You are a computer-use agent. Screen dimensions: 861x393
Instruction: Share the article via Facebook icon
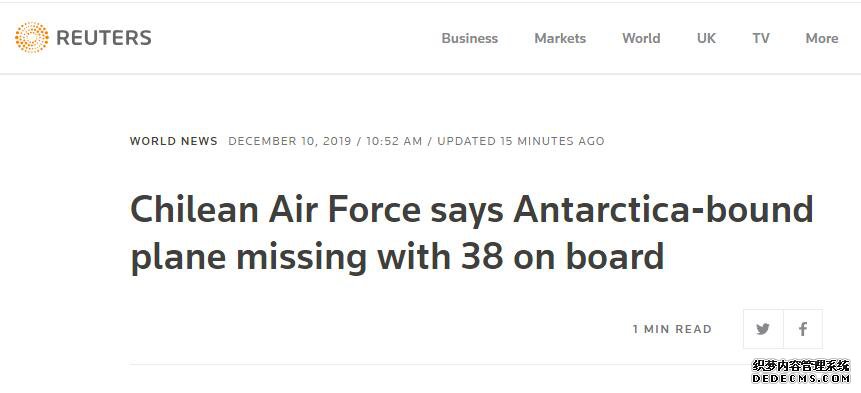pyautogui.click(x=803, y=329)
